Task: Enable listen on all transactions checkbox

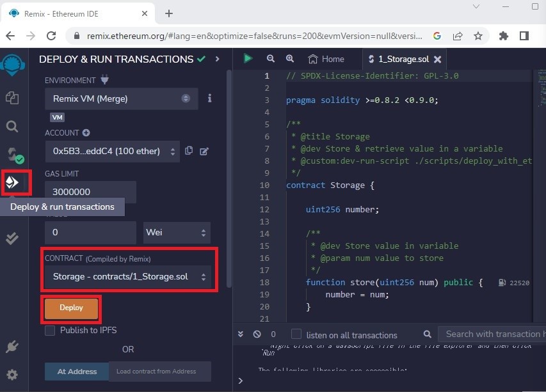Action: [296, 334]
